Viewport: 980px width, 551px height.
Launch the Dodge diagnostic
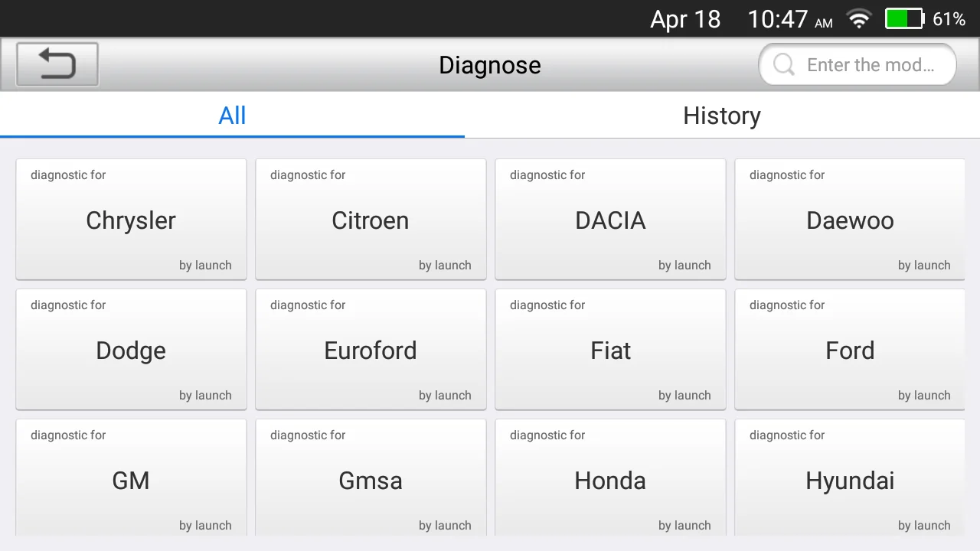point(131,350)
